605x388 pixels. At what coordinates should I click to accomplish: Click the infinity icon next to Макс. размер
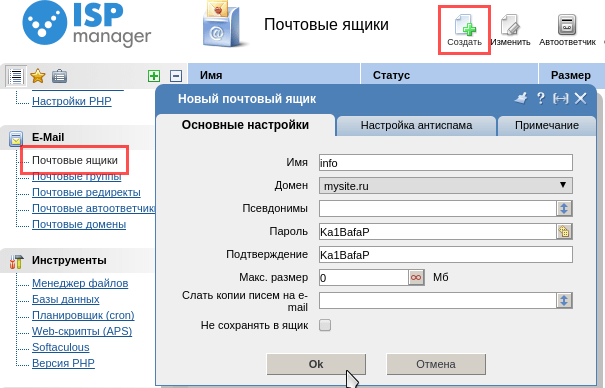pos(416,277)
